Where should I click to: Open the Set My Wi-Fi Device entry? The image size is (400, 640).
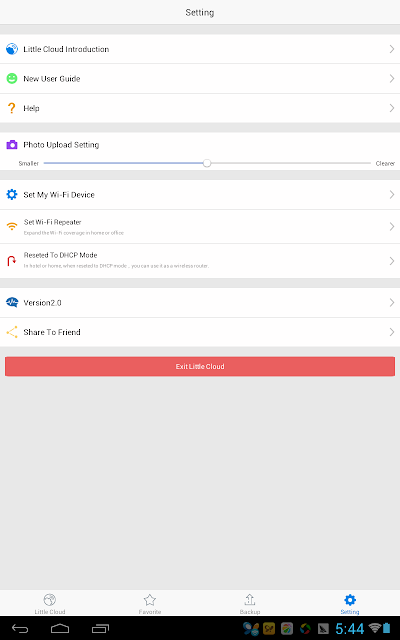[200, 195]
